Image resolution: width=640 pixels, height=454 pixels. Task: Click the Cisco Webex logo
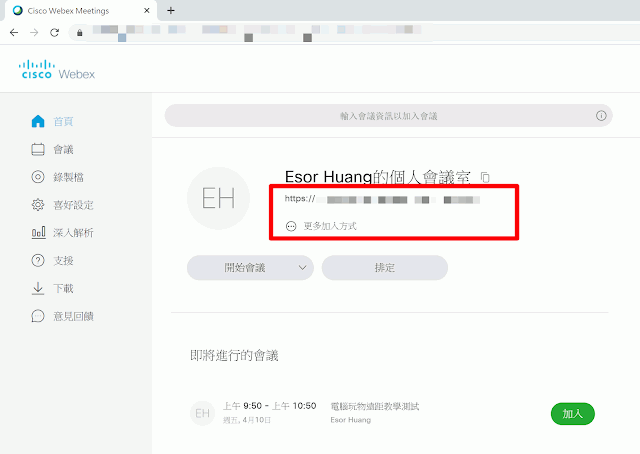[57, 69]
